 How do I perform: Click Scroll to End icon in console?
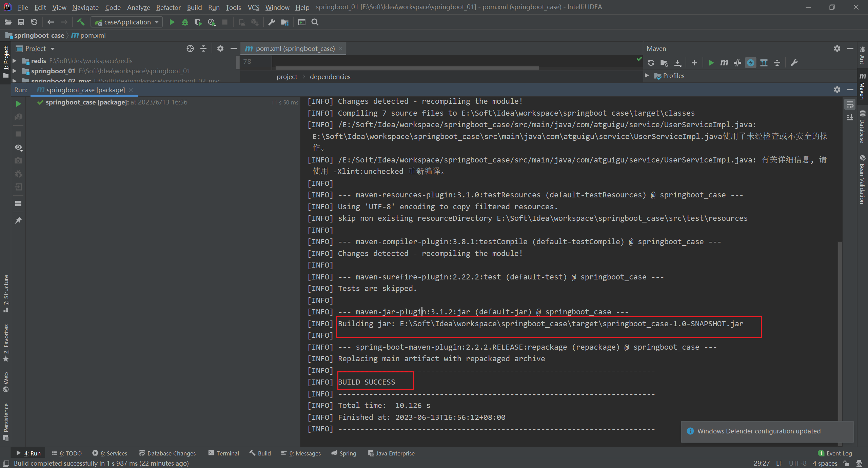coord(850,118)
